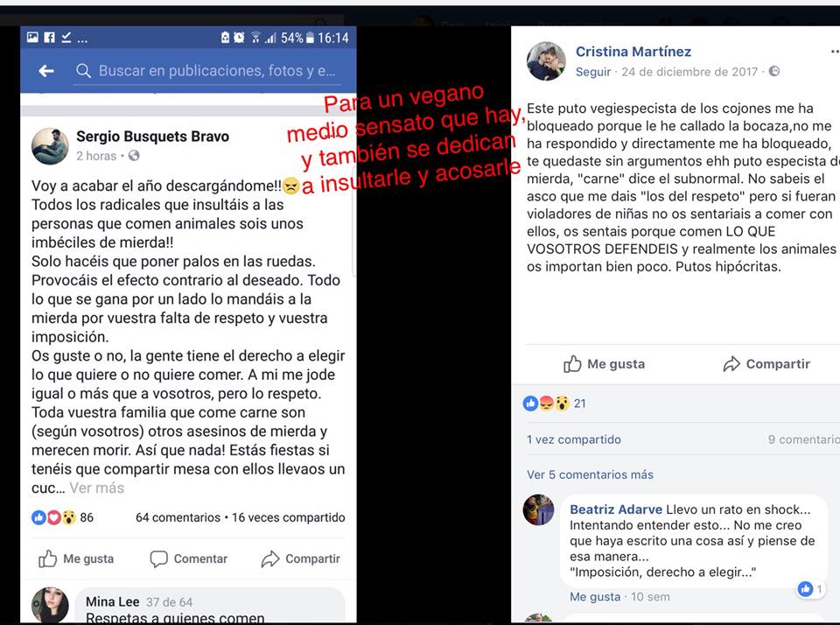
Task: Open reactions list showing 86
Action: 63,517
